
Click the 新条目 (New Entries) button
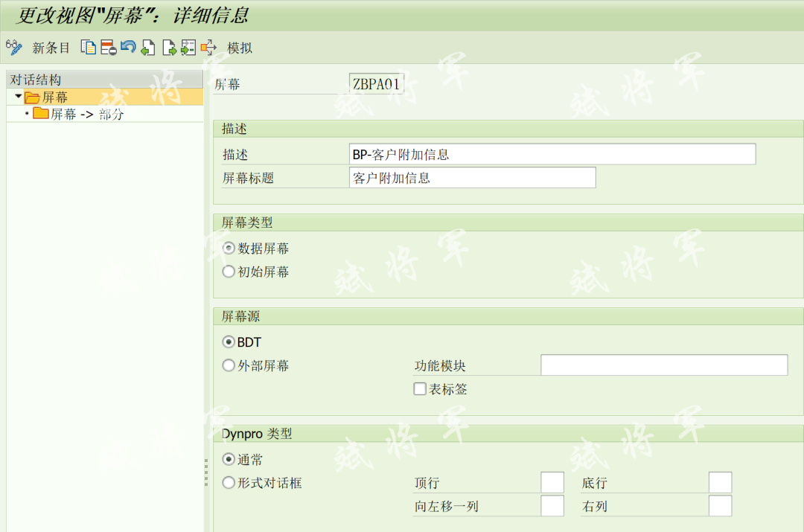(51, 48)
